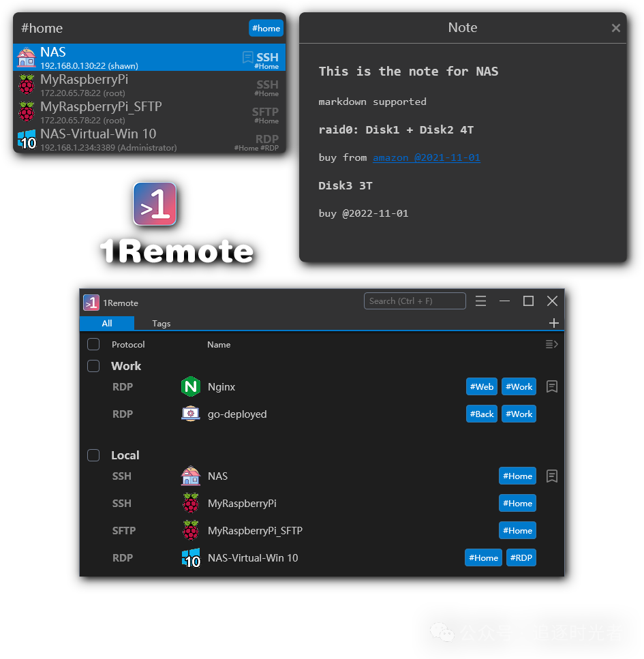Switch to the Tags tab
Screen dimensions: 644x659
[x=161, y=323]
